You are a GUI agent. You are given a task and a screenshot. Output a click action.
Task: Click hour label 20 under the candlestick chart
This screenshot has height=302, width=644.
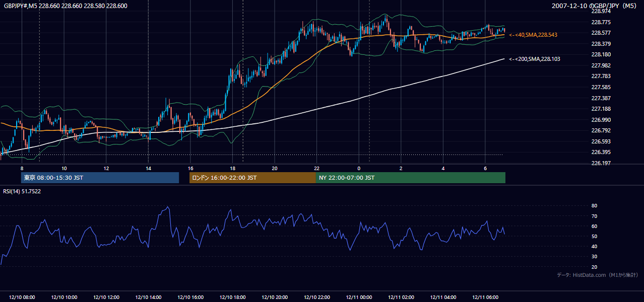[275, 168]
